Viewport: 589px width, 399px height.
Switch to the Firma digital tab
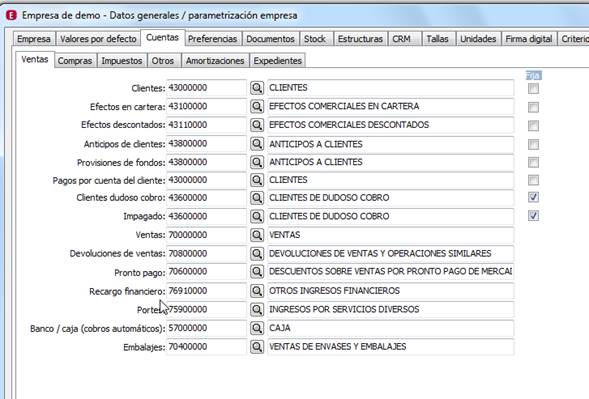529,39
